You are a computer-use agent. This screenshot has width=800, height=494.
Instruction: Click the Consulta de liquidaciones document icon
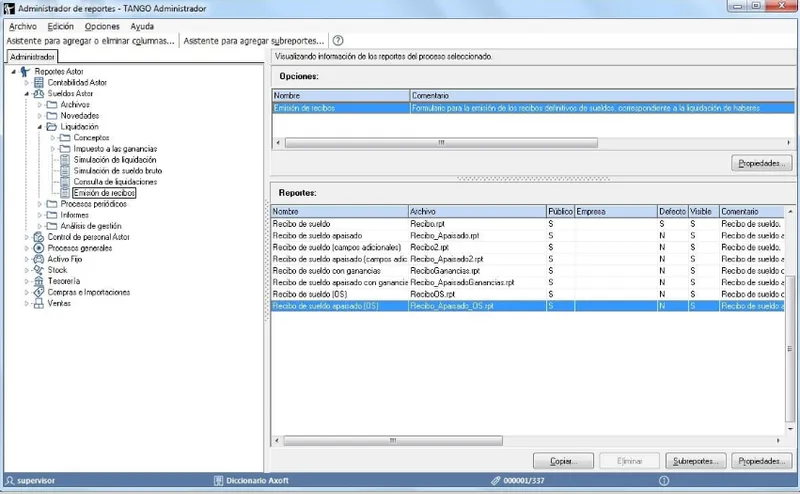(65, 182)
